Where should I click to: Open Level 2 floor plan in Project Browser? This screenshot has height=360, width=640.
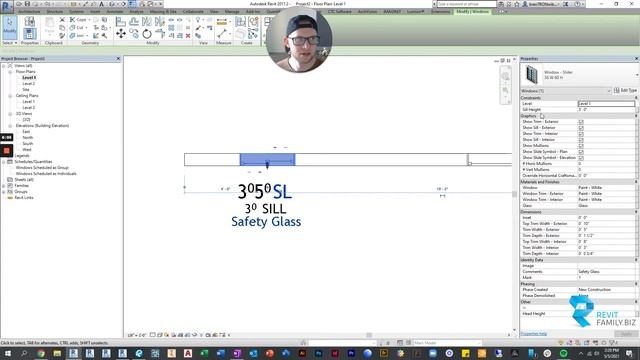click(29, 84)
